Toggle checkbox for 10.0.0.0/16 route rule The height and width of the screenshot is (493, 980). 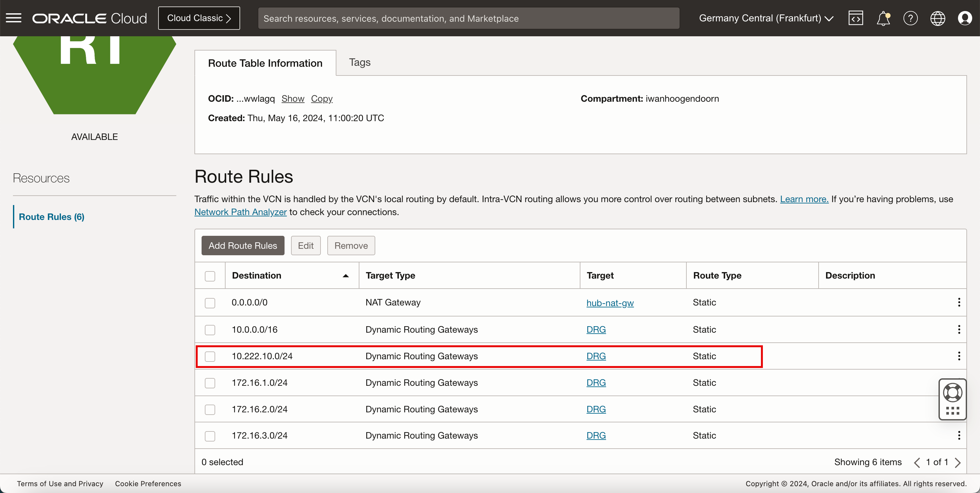pos(211,329)
